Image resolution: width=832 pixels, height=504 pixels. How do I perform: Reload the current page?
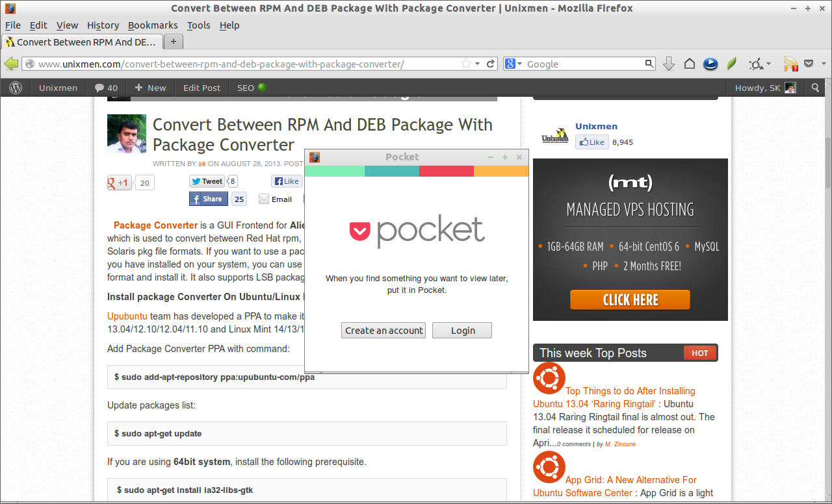(491, 64)
